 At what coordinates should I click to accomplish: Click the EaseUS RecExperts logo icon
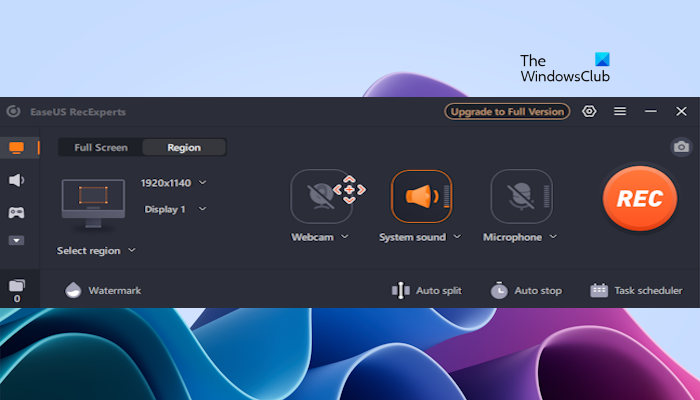[13, 111]
